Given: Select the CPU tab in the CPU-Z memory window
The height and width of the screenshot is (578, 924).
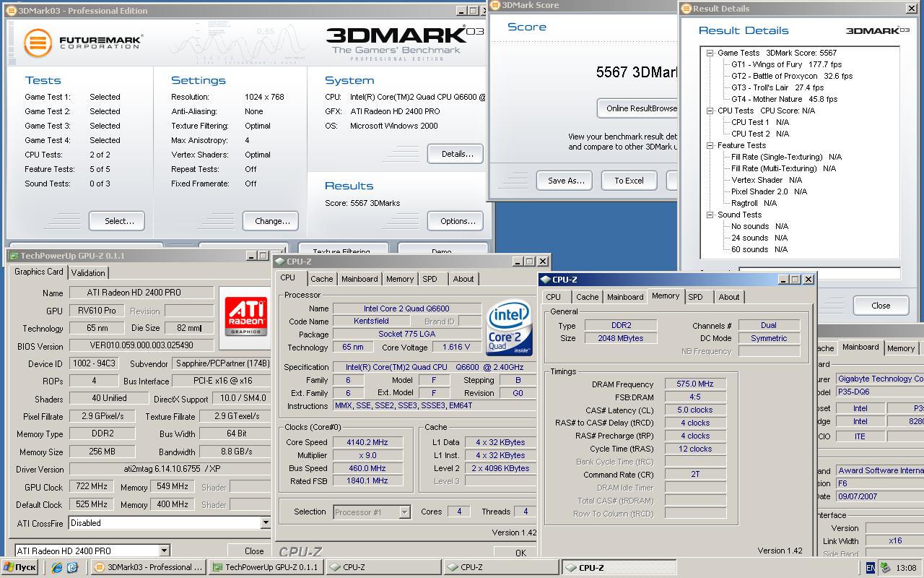Looking at the screenshot, I should pos(554,297).
